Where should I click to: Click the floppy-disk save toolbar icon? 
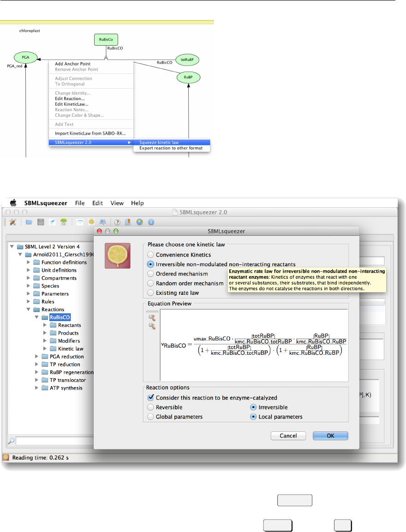[41, 222]
